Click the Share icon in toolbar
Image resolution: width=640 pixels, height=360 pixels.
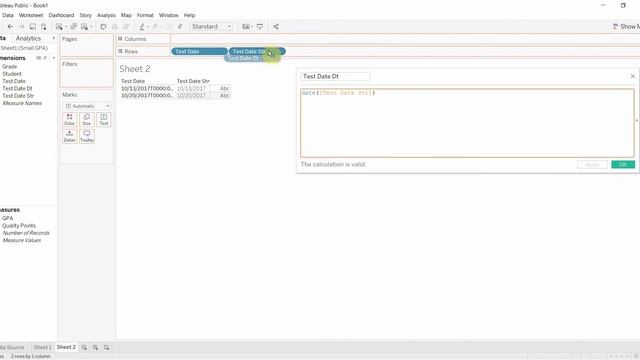[x=276, y=27]
